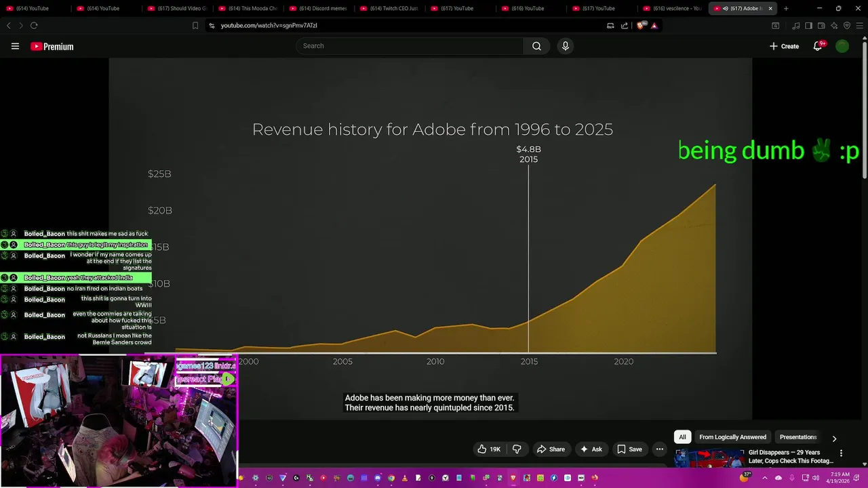Bookmark this page via bookmark icon
868x488 pixels.
pos(195,25)
